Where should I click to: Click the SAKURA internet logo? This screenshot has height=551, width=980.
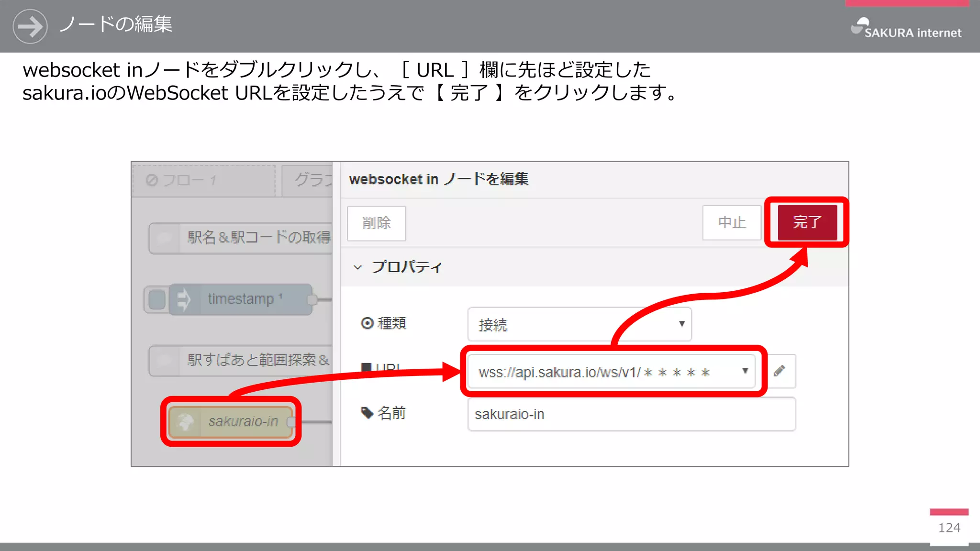click(x=906, y=28)
